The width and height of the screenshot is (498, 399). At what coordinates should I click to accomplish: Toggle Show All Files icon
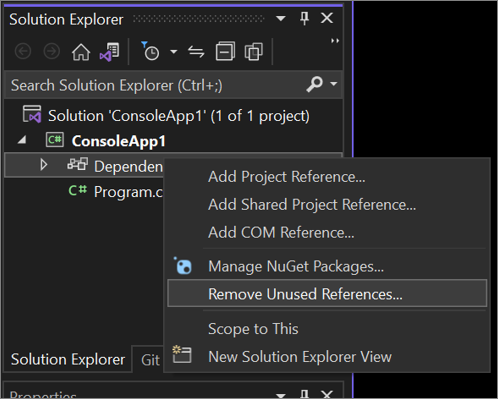[x=254, y=52]
